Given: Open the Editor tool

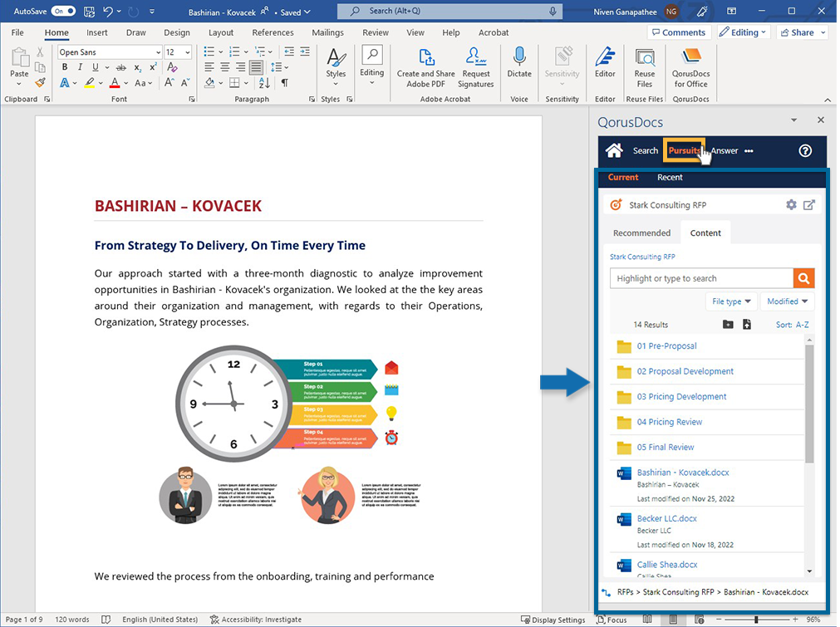Looking at the screenshot, I should 605,62.
